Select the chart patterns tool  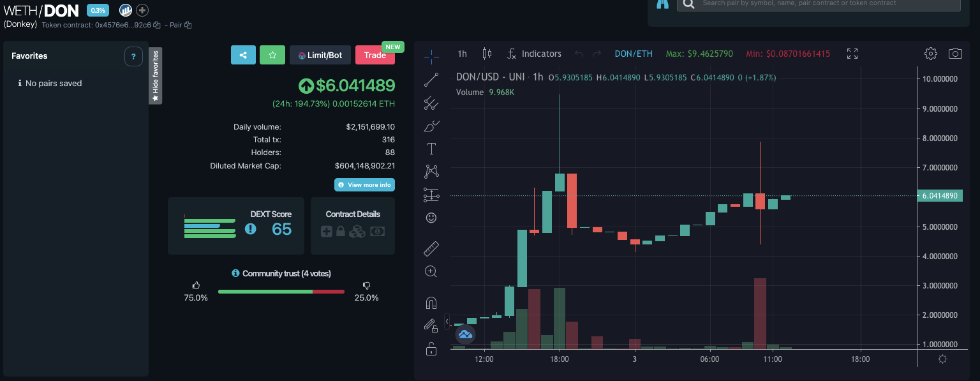pos(431,171)
